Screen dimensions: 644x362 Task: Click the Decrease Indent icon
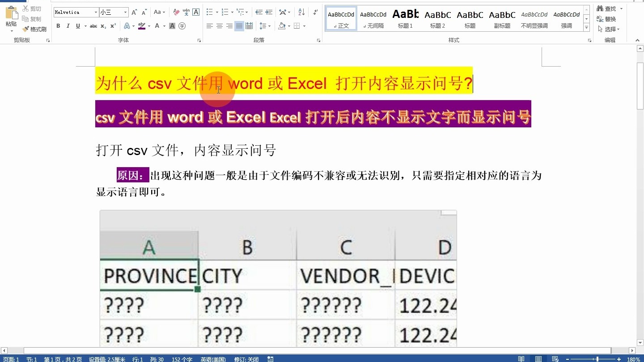coord(259,13)
